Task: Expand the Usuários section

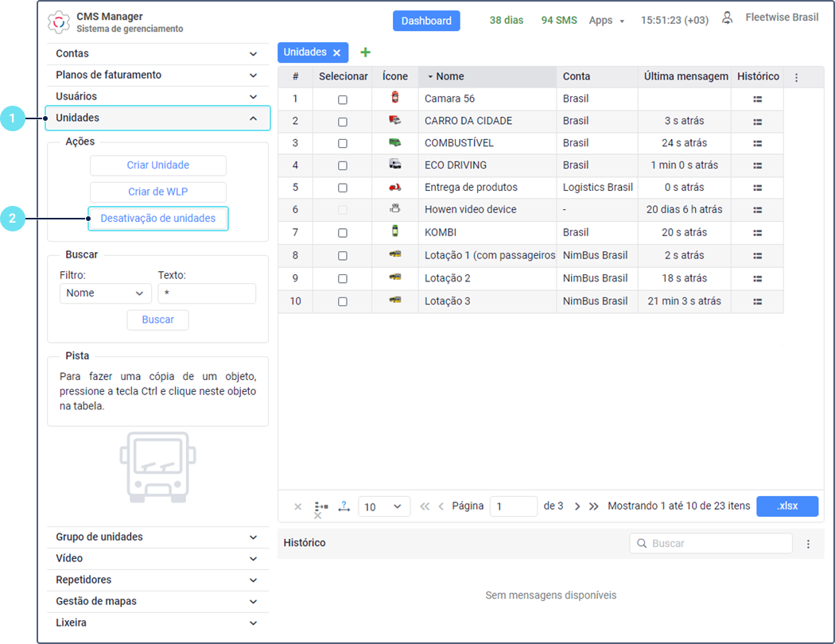Action: pyautogui.click(x=157, y=96)
